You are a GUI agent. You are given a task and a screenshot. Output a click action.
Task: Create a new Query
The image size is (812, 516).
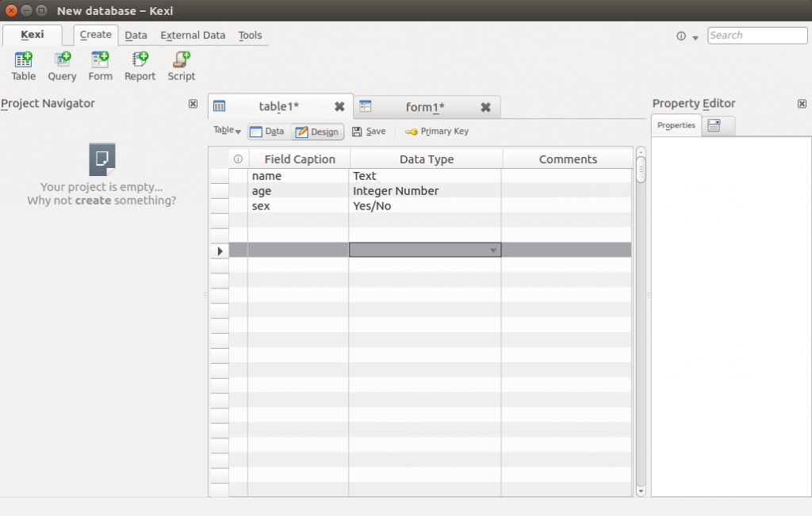[62, 67]
